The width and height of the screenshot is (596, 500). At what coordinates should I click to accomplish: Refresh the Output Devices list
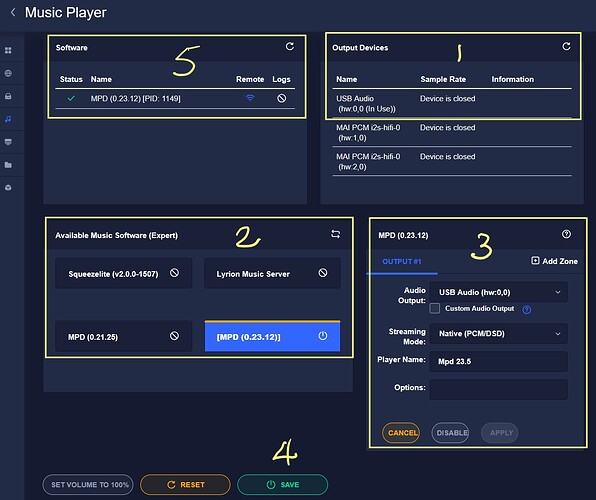pyautogui.click(x=566, y=46)
